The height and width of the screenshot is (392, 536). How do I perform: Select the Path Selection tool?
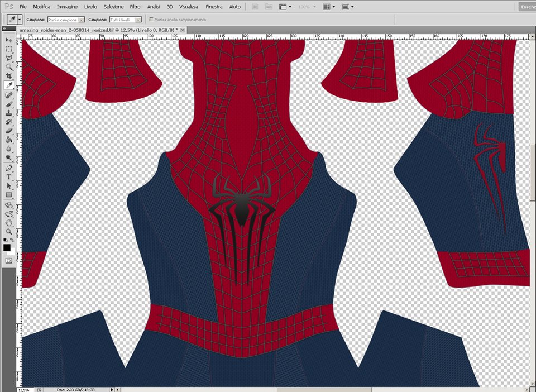(9, 185)
